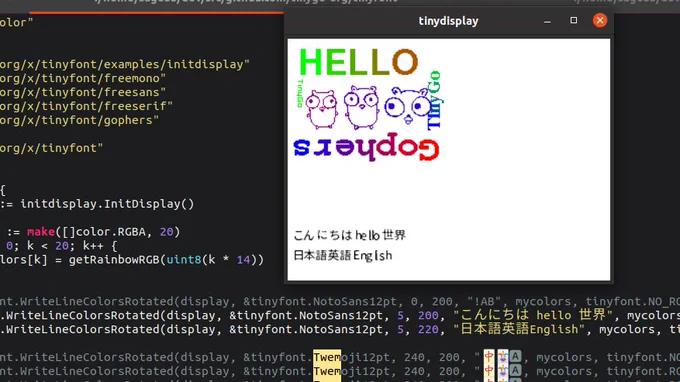
Task: Minimize the tinydisplay window
Action: pyautogui.click(x=547, y=21)
